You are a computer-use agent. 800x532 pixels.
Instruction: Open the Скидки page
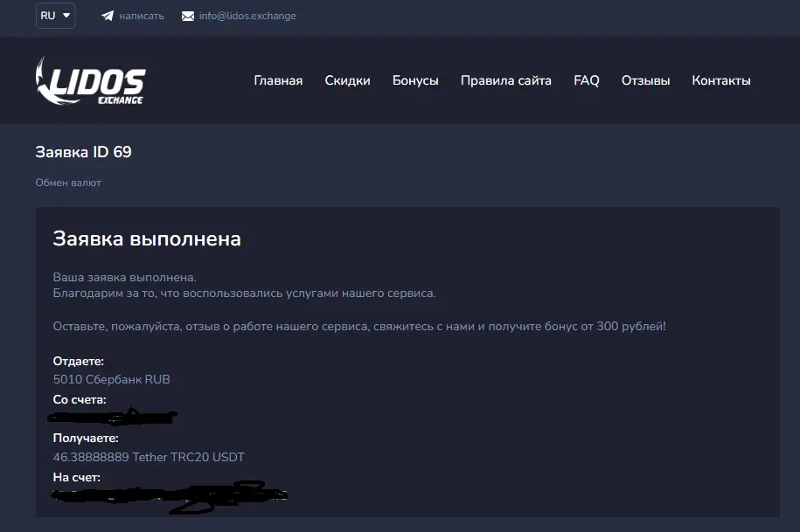tap(347, 80)
